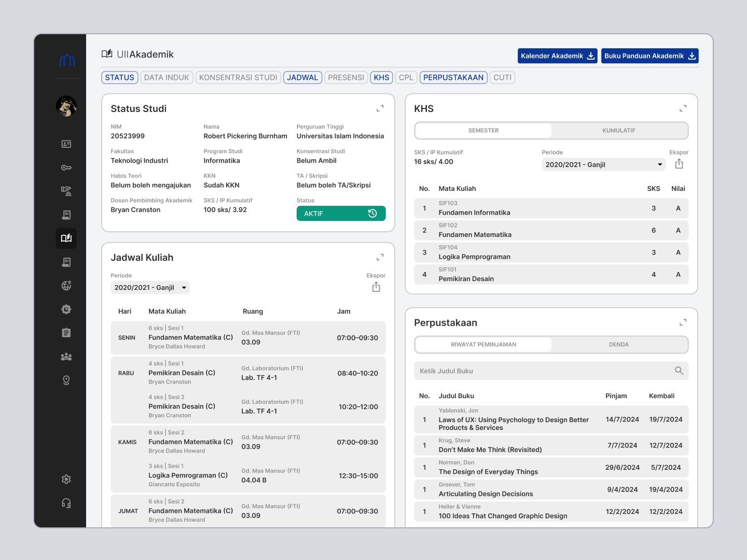Image resolution: width=747 pixels, height=560 pixels.
Task: Switch KHS view to KUMULATIF
Action: [619, 130]
